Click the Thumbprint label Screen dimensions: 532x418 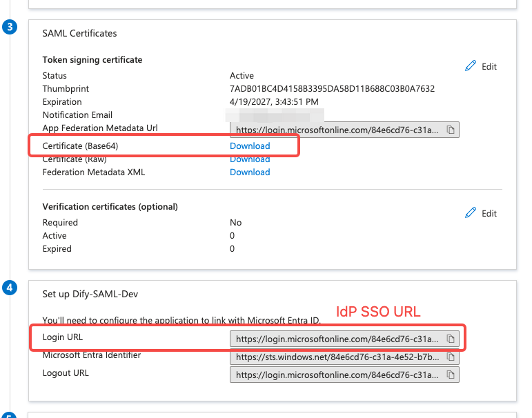coord(66,88)
